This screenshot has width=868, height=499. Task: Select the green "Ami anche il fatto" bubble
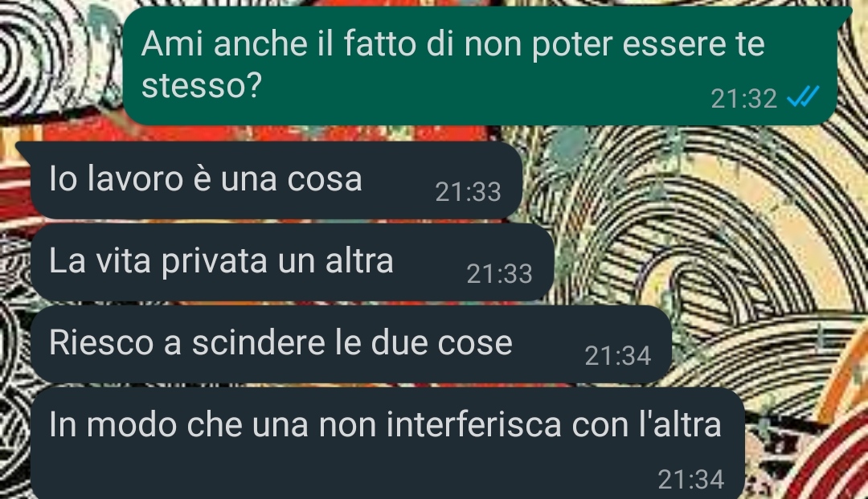(480, 66)
